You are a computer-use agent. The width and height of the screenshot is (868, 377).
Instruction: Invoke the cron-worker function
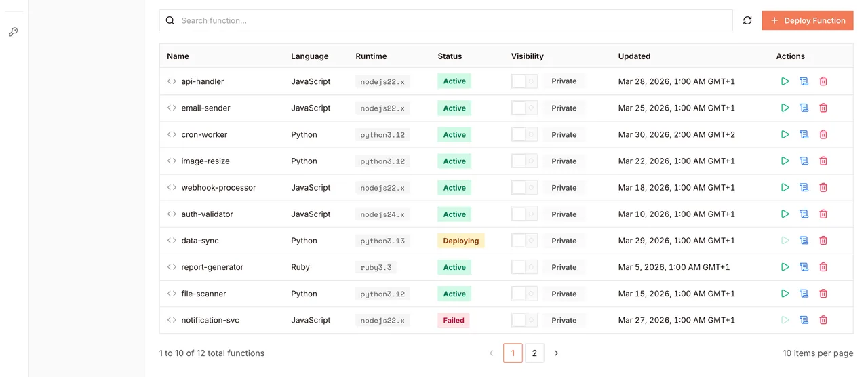(x=785, y=134)
